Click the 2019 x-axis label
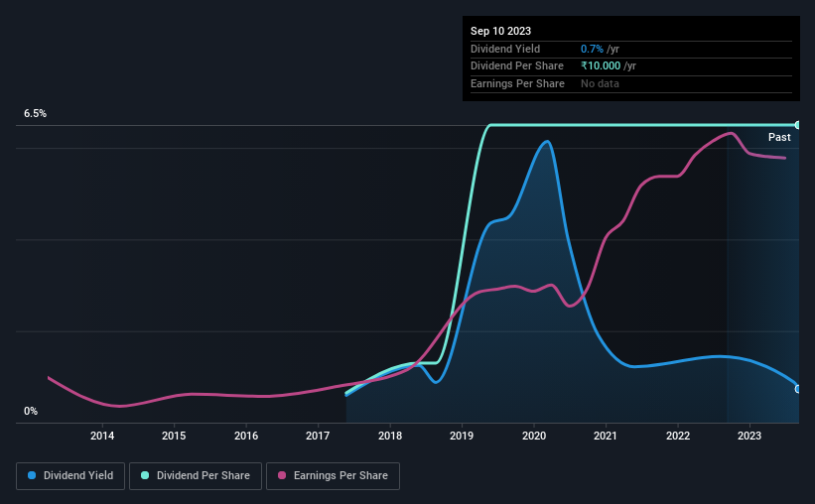 click(x=462, y=436)
